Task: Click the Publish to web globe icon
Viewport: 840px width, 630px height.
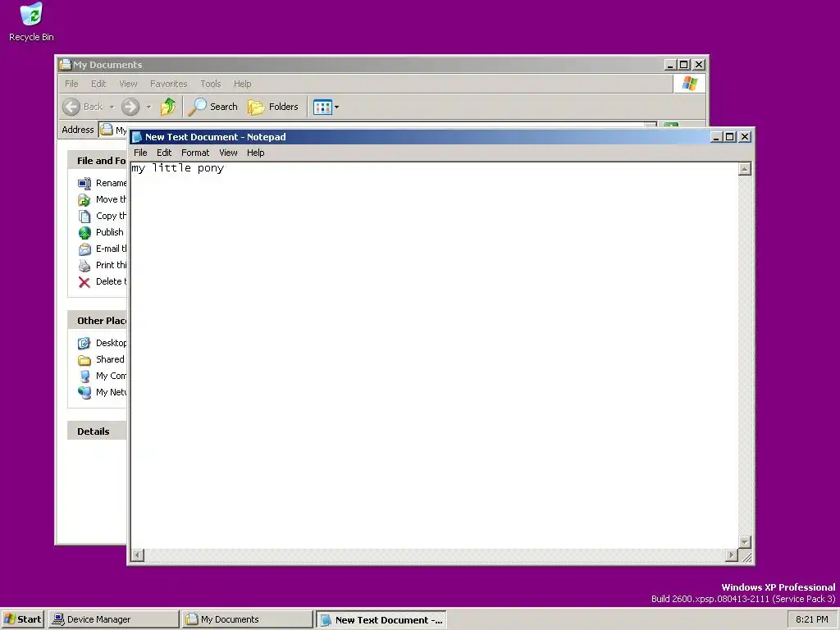Action: coord(84,232)
